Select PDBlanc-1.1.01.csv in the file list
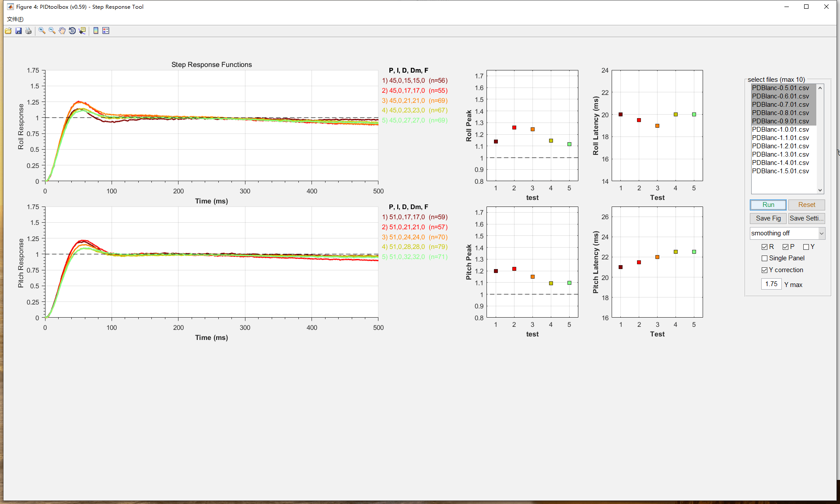Viewport: 840px width, 504px height. 784,138
